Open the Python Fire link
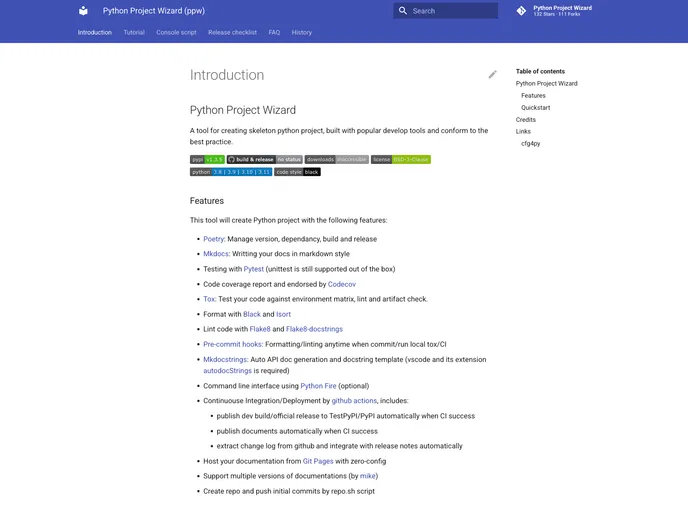688x512 pixels. coord(318,386)
